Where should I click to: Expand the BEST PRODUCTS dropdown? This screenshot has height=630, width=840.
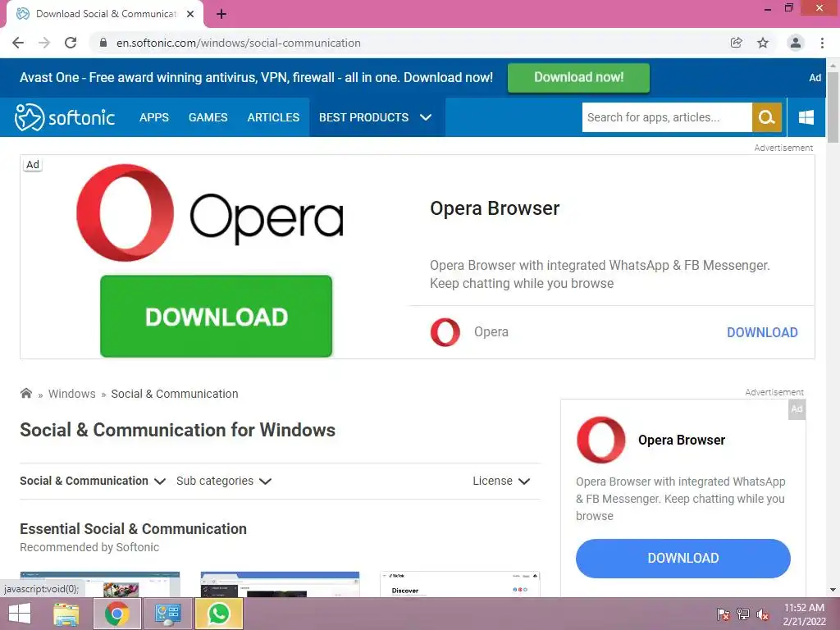pyautogui.click(x=376, y=117)
